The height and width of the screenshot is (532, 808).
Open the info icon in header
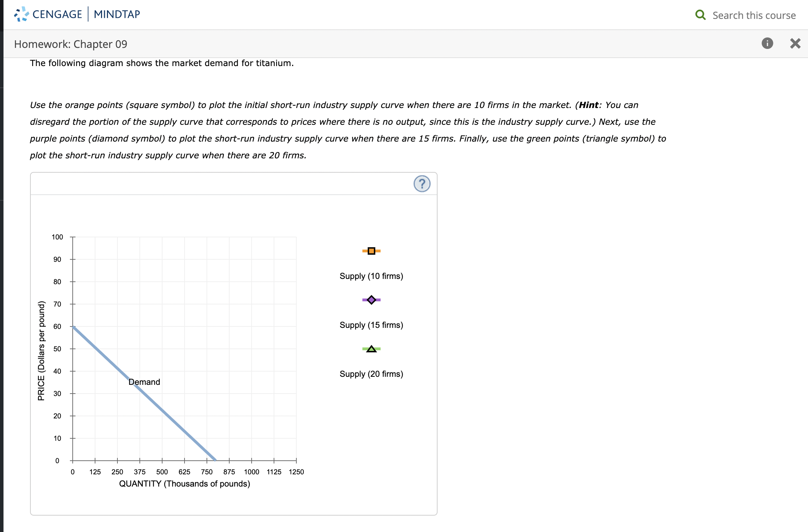[x=767, y=43]
